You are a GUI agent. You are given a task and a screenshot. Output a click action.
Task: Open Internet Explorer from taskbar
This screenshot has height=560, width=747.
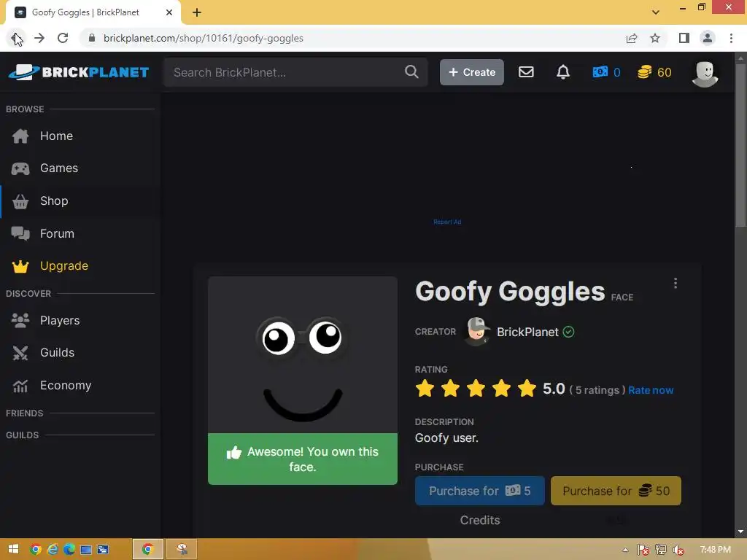[x=53, y=549]
